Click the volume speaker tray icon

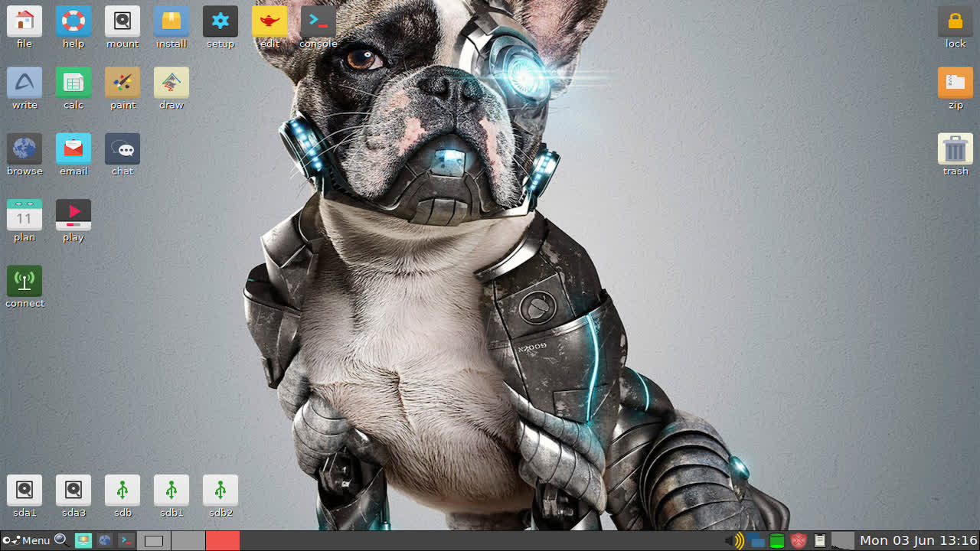click(x=735, y=541)
